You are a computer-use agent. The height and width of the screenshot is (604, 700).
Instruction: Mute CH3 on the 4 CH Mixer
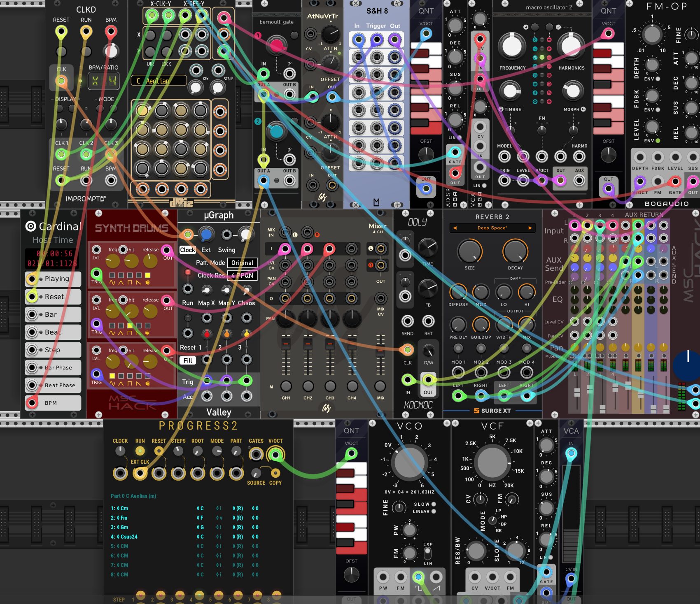[330, 386]
